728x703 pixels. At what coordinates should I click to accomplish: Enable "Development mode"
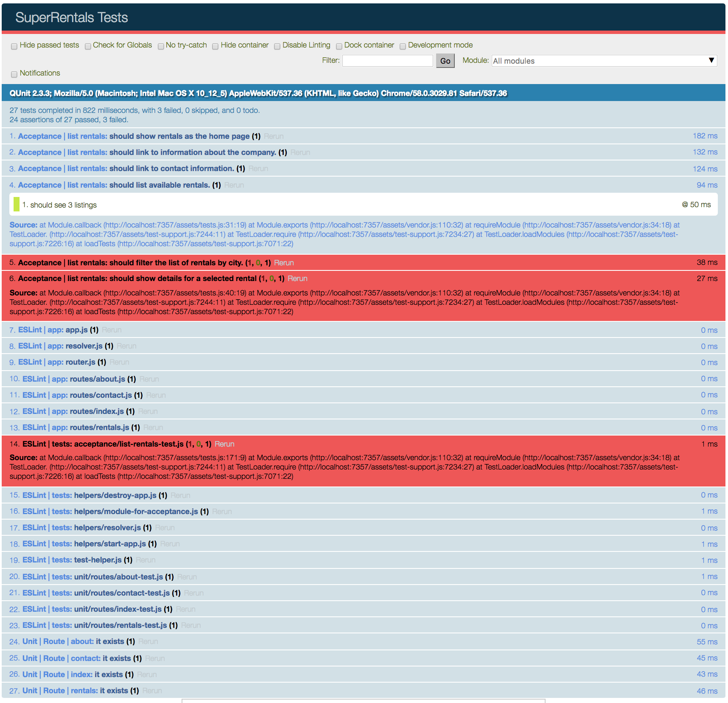coord(403,46)
